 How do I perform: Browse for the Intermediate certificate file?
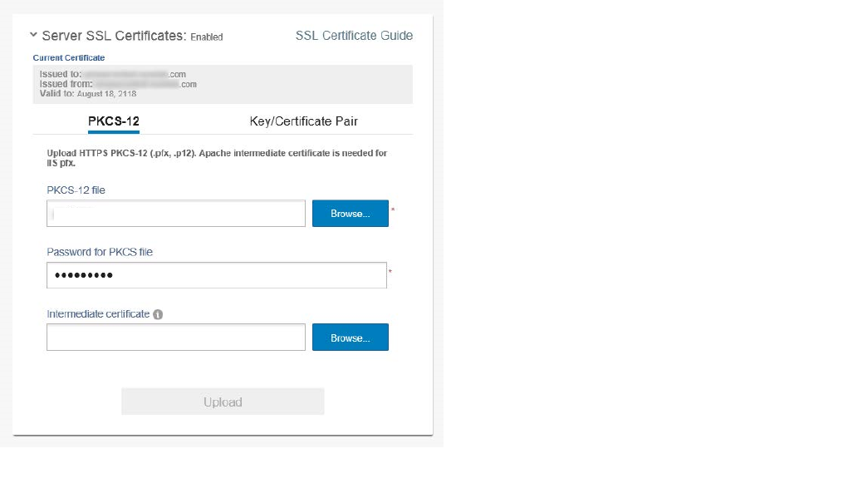pos(351,338)
